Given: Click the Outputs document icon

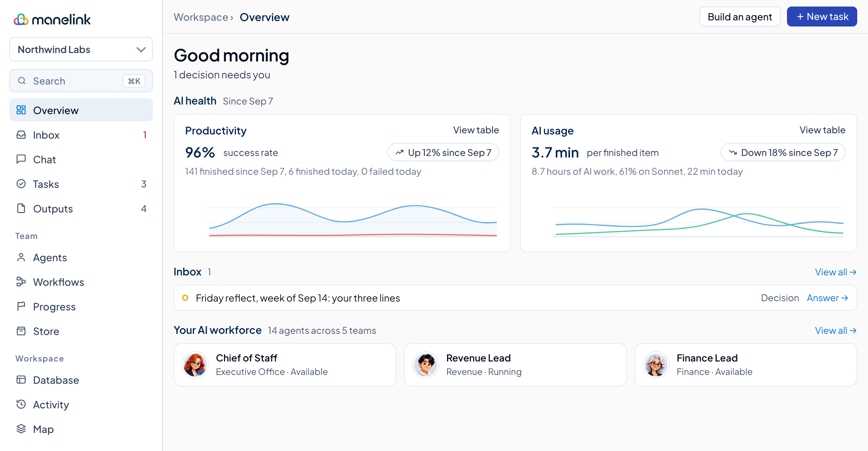Looking at the screenshot, I should point(21,209).
